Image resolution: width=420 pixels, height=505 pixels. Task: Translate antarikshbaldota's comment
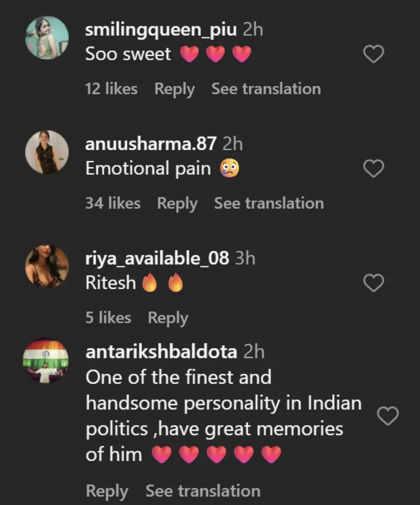coord(203,491)
